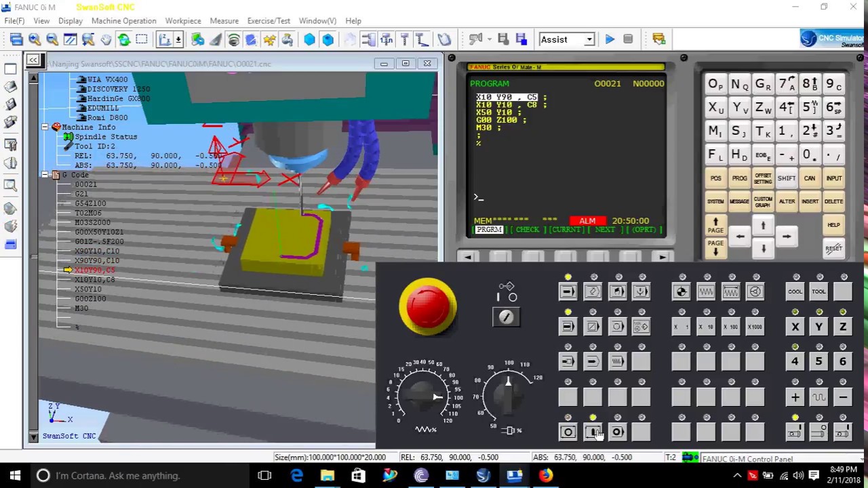
Task: Click the toolbar stop button next to Assist
Action: coord(628,39)
